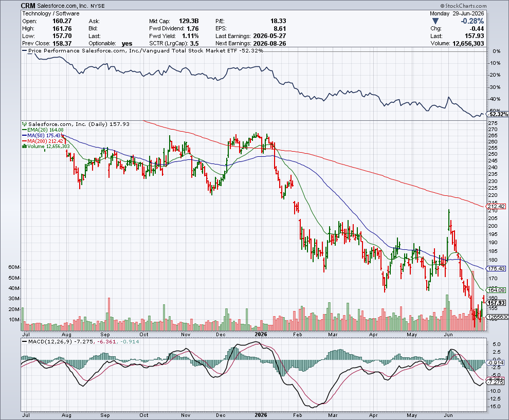Click the StockCharts.com copyright text
The width and height of the screenshot is (509, 420).
(464, 6)
